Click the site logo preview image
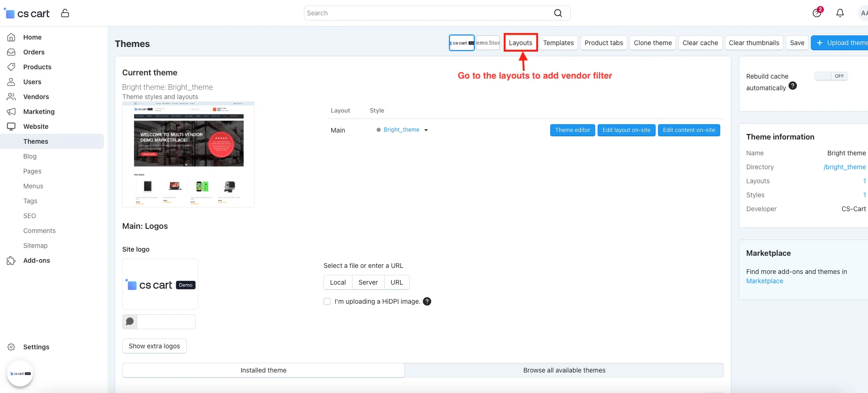Image resolution: width=868 pixels, height=393 pixels. pos(160,284)
